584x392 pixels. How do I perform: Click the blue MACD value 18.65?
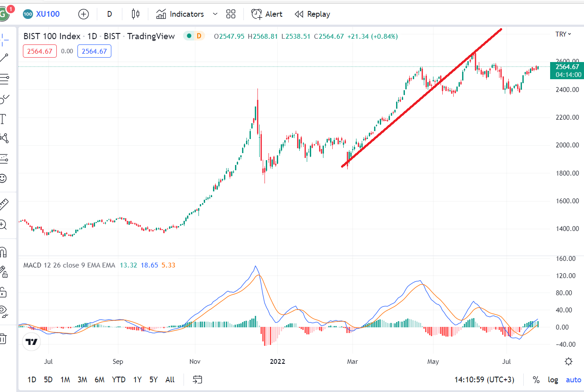[149, 265]
